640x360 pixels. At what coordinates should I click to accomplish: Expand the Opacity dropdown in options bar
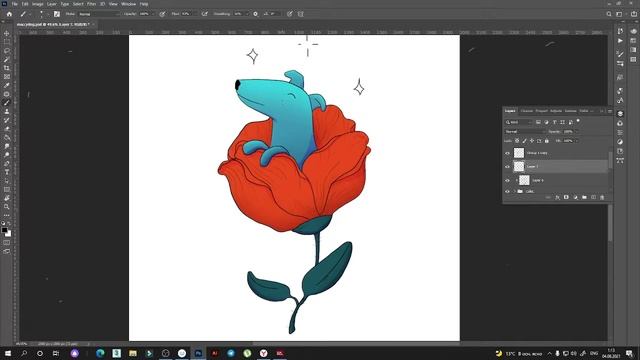coord(153,14)
